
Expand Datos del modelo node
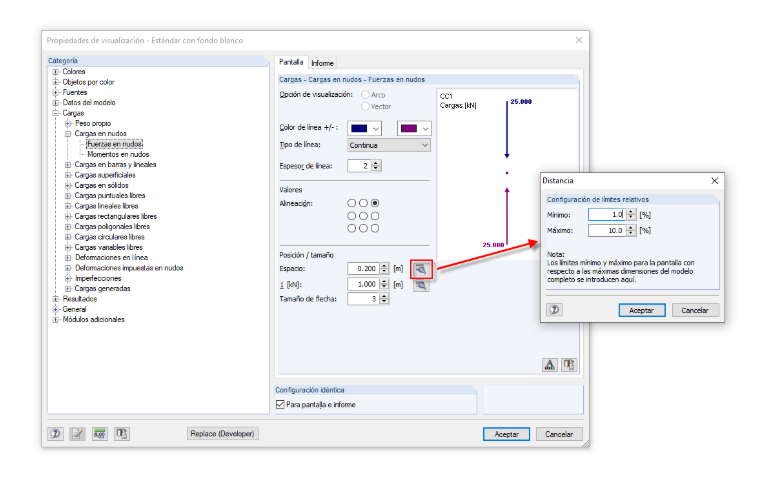pos(56,103)
